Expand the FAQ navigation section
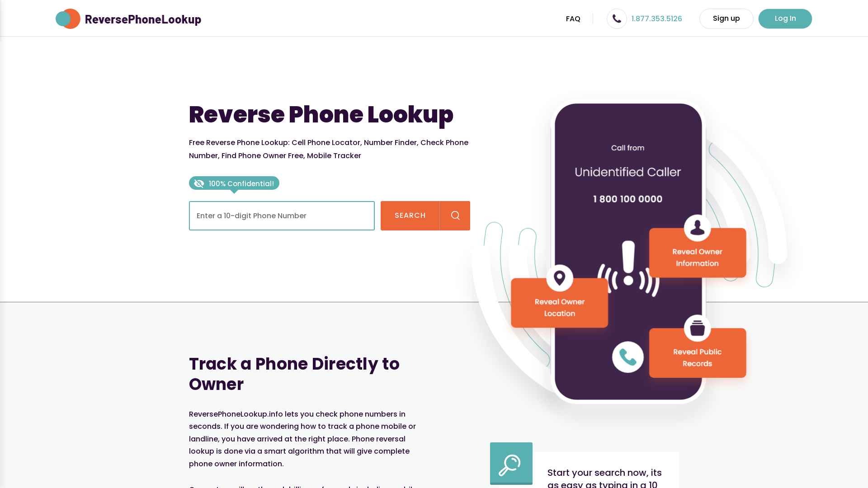This screenshot has width=868, height=488. (573, 19)
